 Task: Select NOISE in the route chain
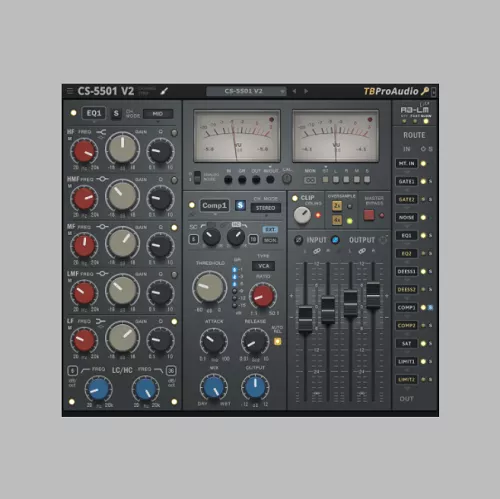coord(407,217)
